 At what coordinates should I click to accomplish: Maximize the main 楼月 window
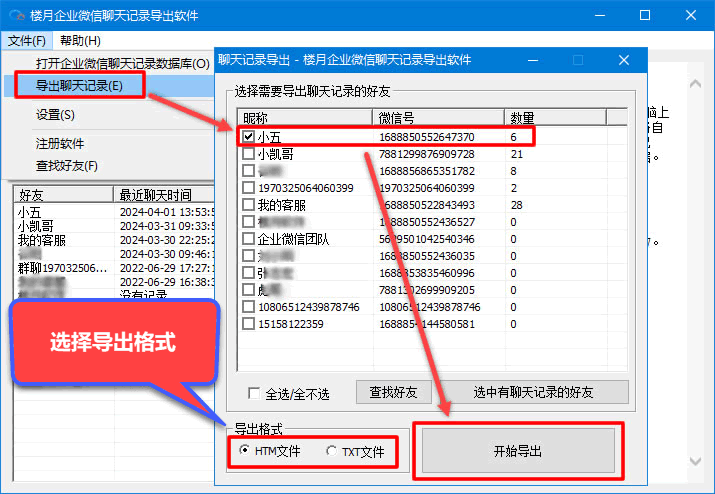[645, 15]
